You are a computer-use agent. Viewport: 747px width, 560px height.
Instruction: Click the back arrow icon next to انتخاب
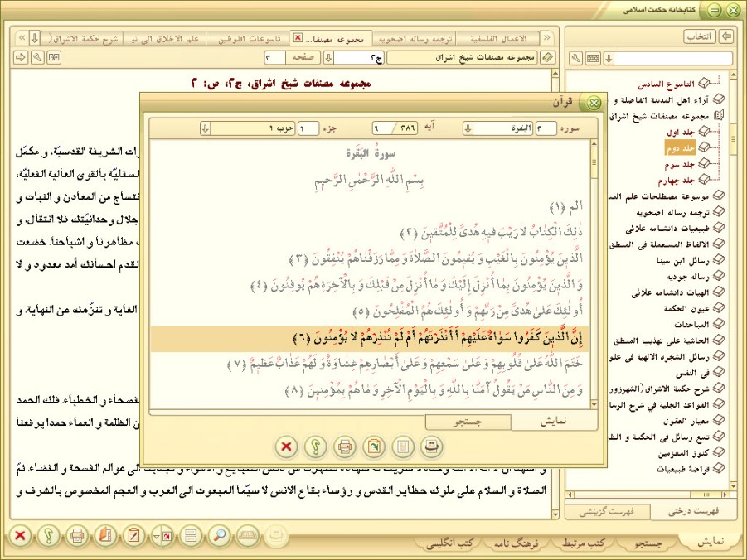click(726, 36)
